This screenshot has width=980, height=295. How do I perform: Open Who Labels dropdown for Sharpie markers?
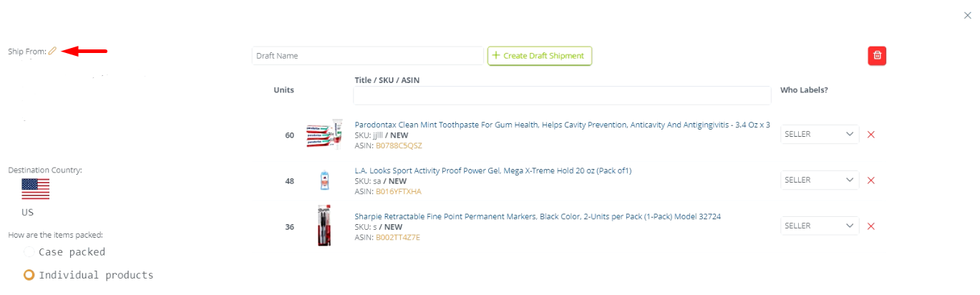(x=819, y=226)
